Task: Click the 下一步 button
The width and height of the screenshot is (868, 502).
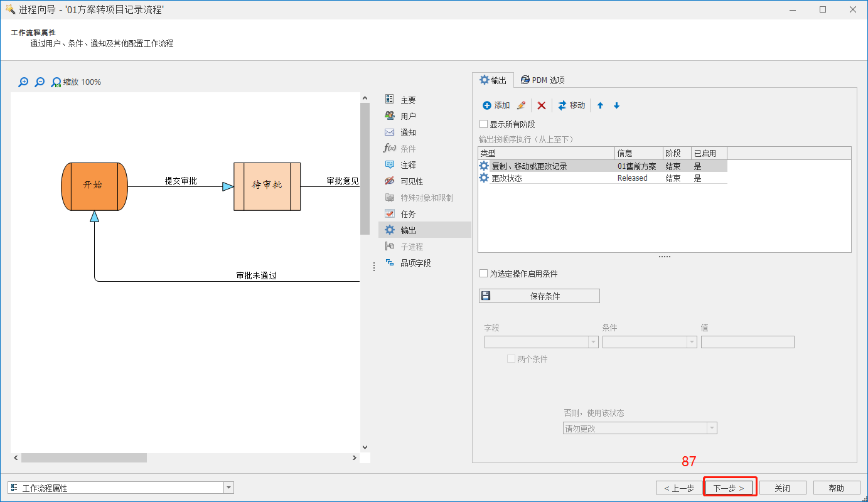Action: pos(729,488)
